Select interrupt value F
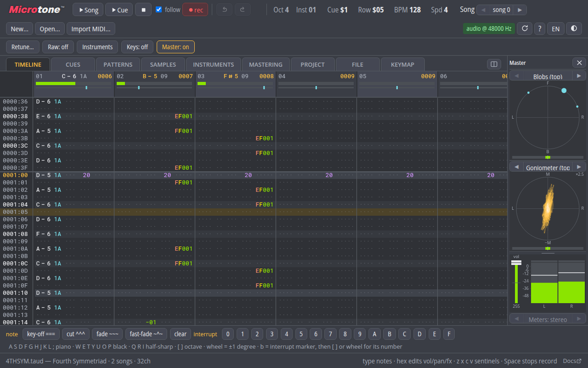Screen dimensions: 588x368 tap(449, 334)
